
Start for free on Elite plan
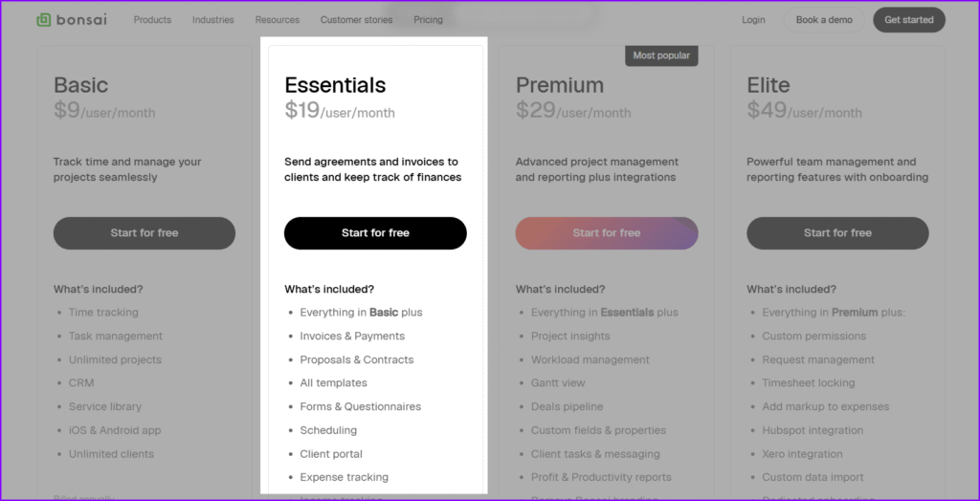(837, 233)
